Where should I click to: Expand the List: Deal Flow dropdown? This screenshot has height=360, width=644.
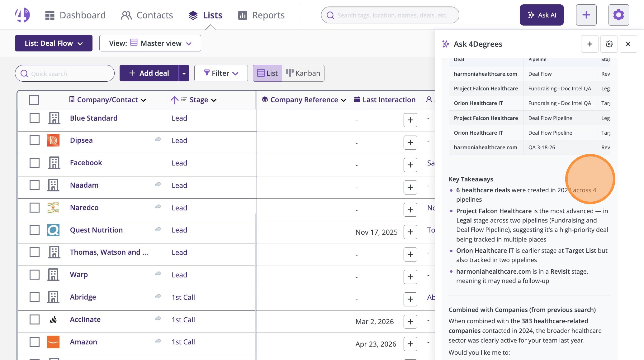(54, 43)
